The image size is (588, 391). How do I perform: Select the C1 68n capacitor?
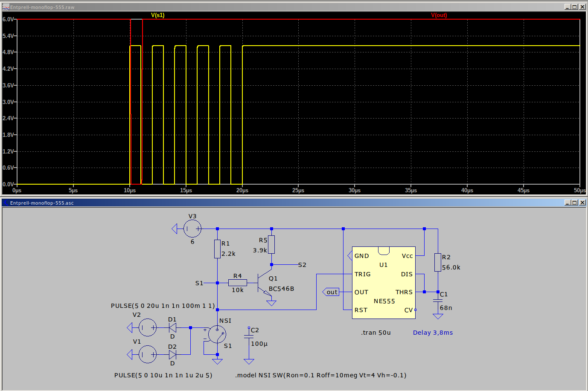(438, 301)
